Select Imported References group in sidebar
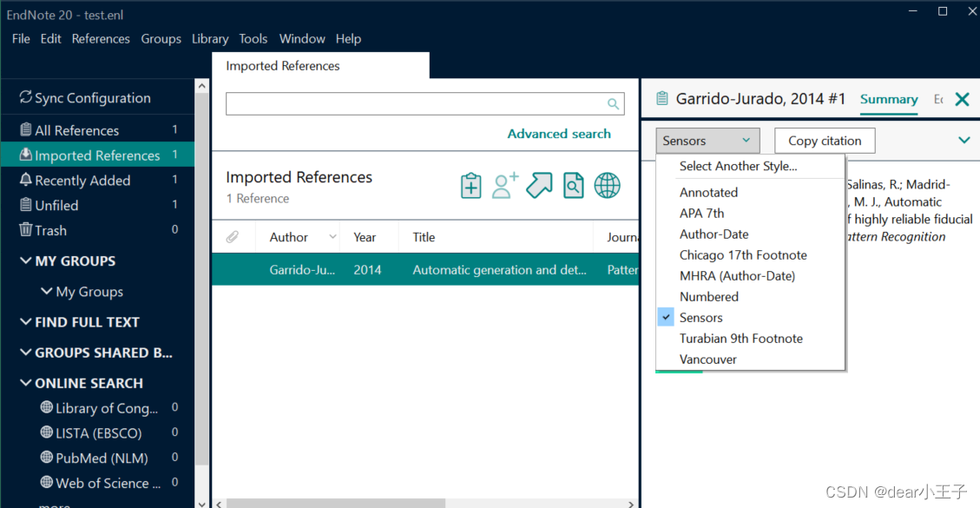980x508 pixels. tap(97, 155)
